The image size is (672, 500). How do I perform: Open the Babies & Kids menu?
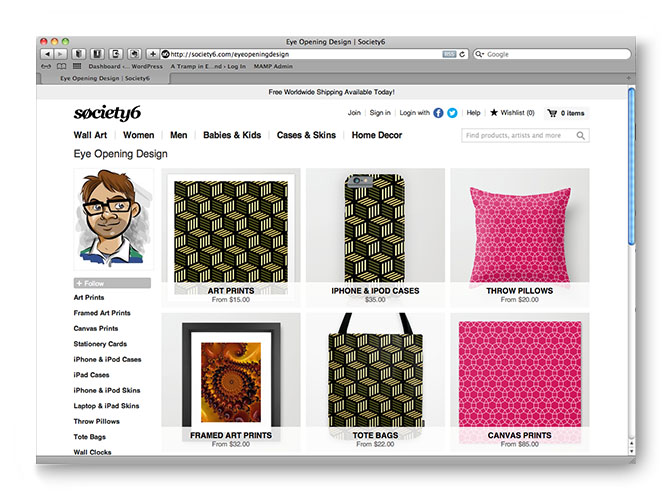(x=232, y=135)
